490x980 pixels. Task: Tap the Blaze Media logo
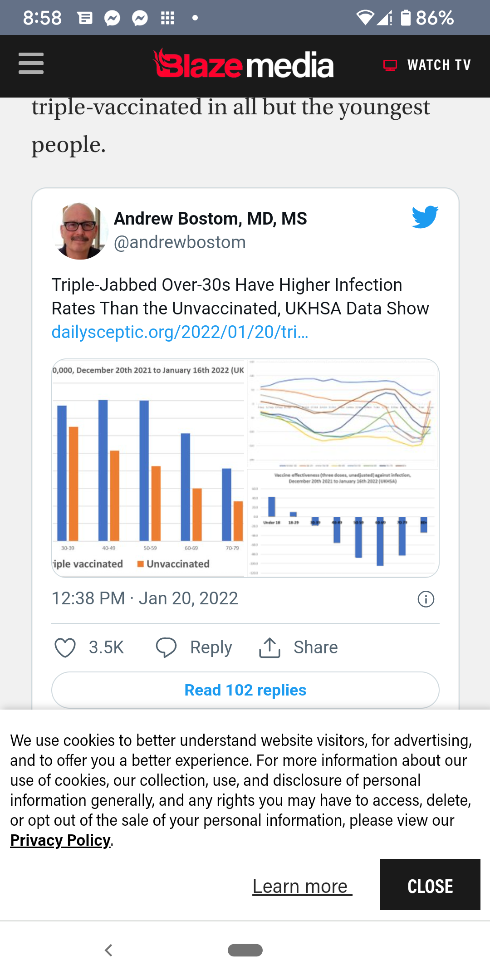[243, 64]
